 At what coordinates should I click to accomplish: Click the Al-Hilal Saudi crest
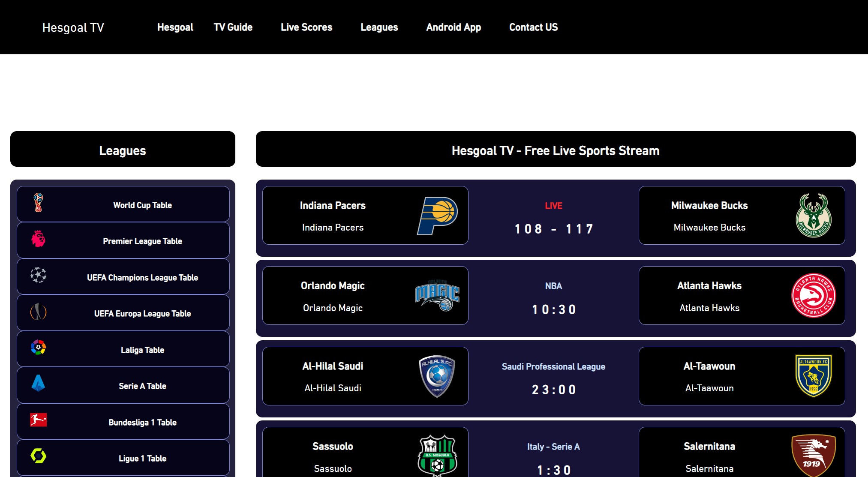(437, 376)
